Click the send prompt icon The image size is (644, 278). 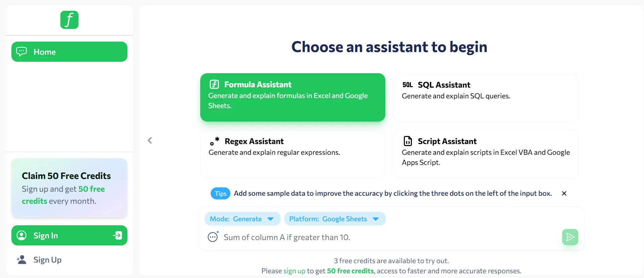pos(570,237)
